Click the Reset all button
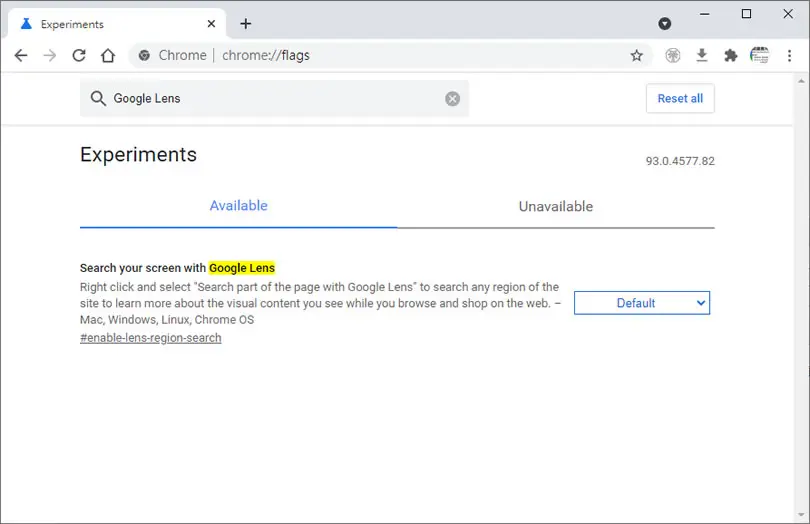 [x=680, y=98]
